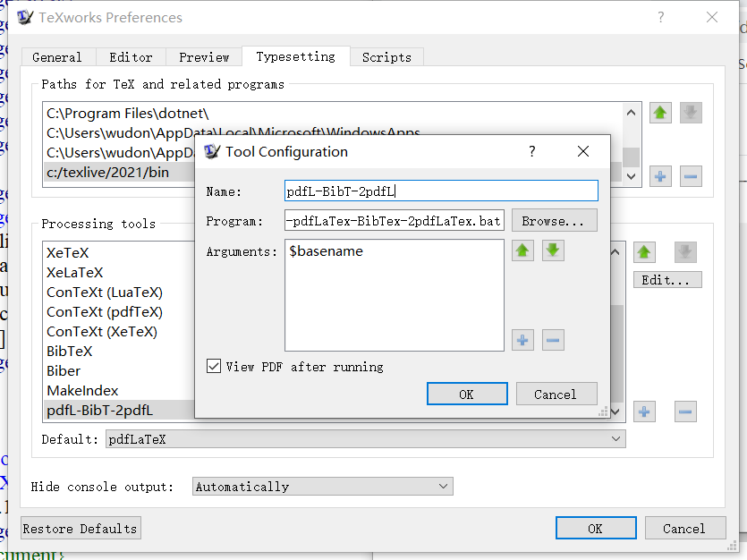Add a new processing tool

click(x=644, y=412)
